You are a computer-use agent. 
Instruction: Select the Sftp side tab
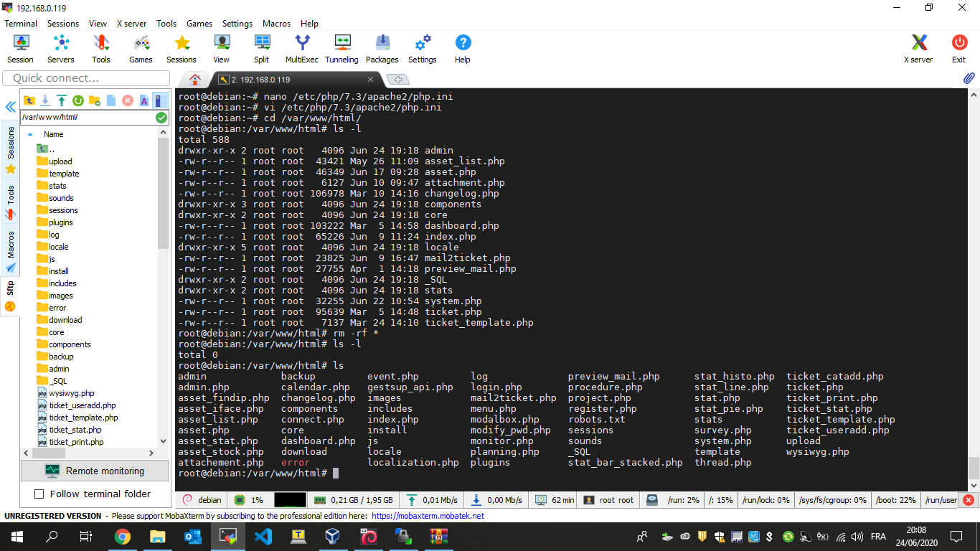[x=11, y=296]
